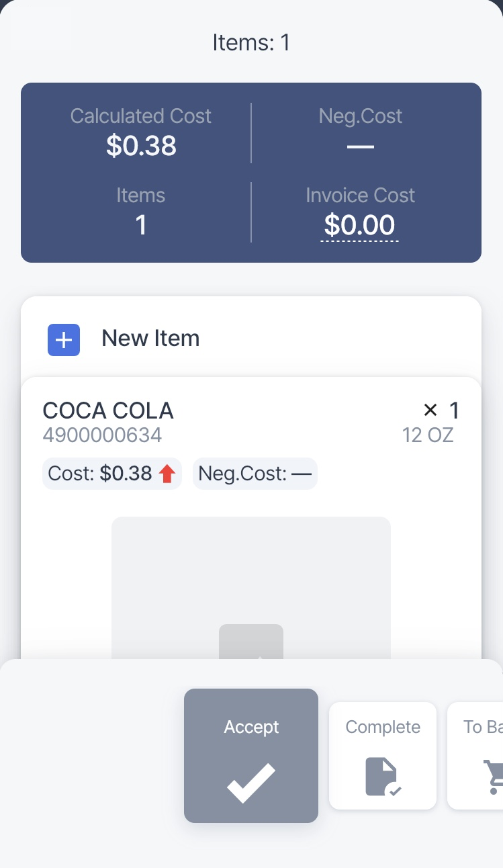Click the red cost increase arrow
The height and width of the screenshot is (868, 503).
(167, 474)
